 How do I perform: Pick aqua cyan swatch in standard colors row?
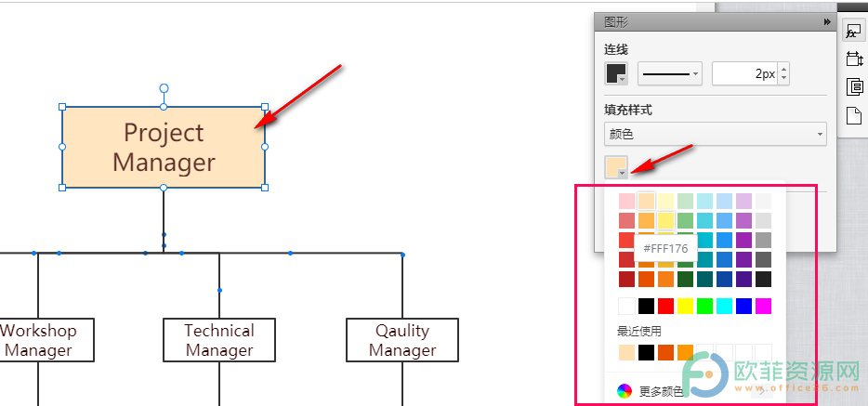724,306
